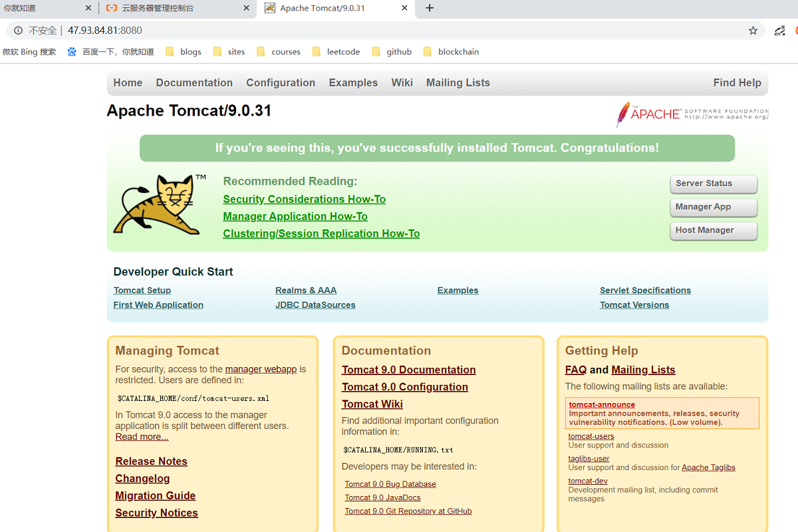Open the JDBC DataSources link
The height and width of the screenshot is (532, 798).
pyautogui.click(x=315, y=305)
